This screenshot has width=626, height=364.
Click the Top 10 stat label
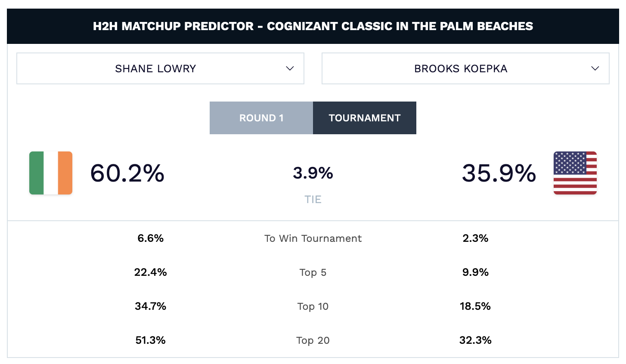click(x=313, y=306)
